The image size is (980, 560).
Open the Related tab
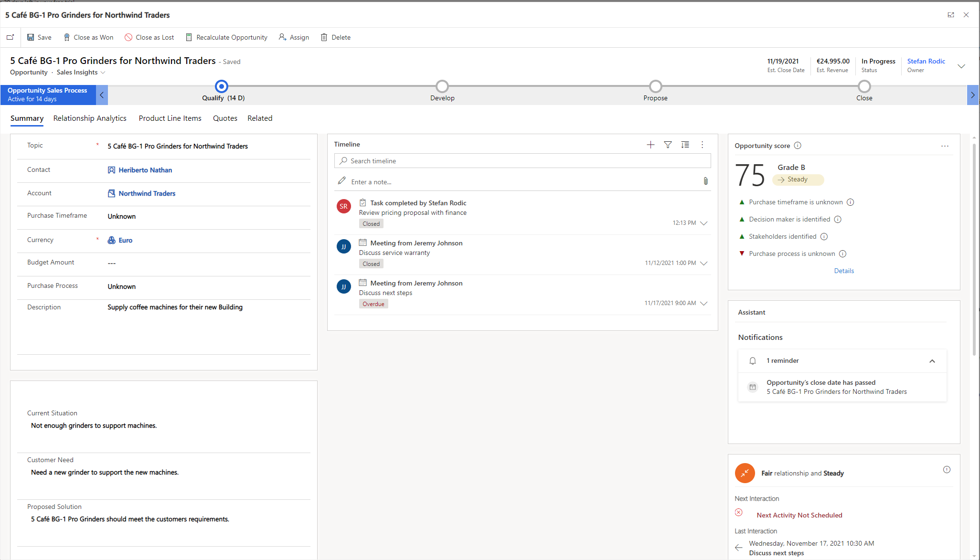tap(260, 118)
